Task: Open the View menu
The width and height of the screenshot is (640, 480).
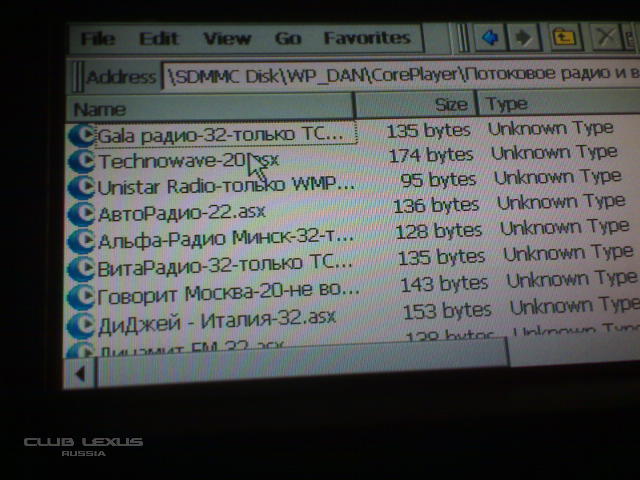Action: coord(227,39)
